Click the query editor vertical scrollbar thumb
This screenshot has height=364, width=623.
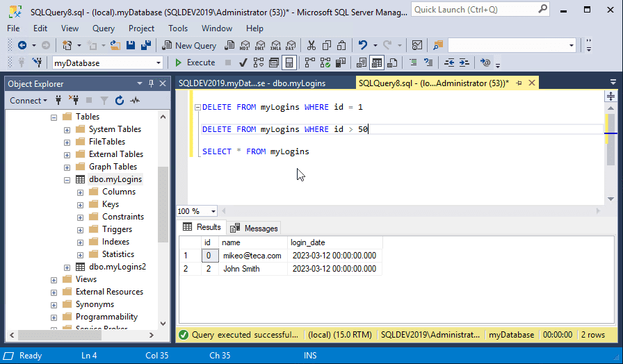610,140
